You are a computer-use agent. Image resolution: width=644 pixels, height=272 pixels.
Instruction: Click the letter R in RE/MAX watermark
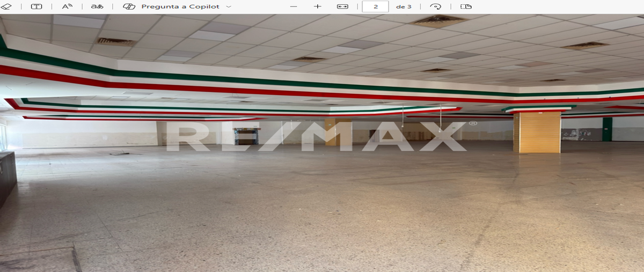[185, 136]
